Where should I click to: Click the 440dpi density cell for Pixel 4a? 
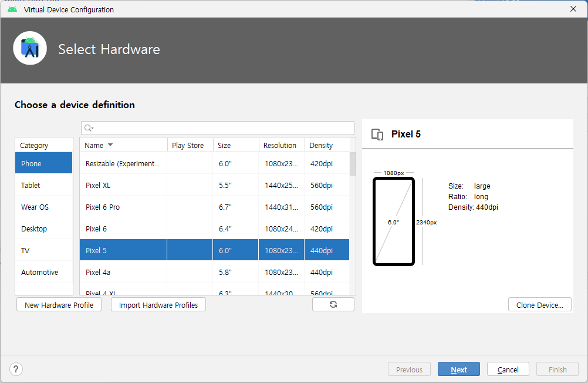(x=327, y=272)
